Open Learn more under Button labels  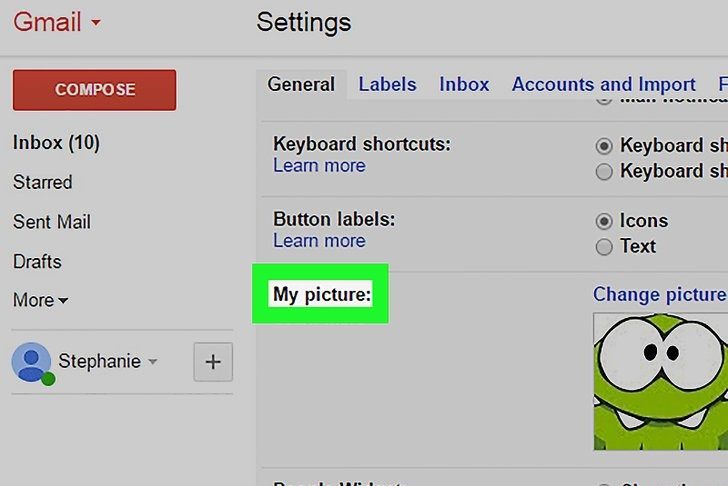click(x=319, y=241)
